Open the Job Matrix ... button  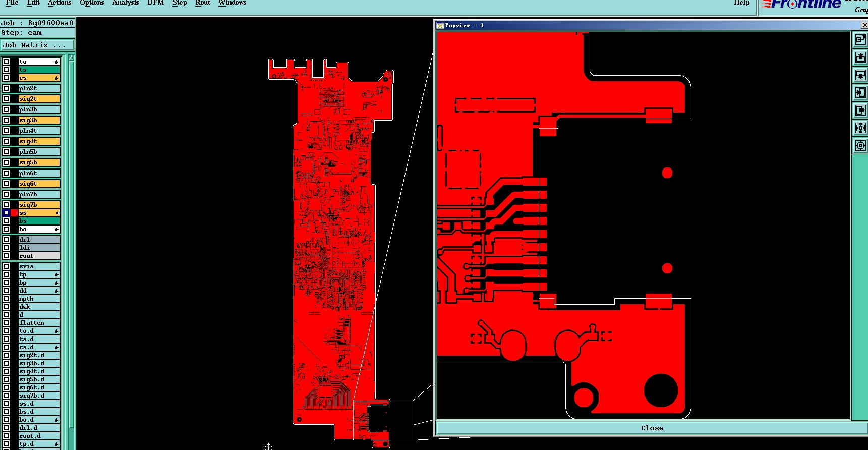click(x=38, y=45)
